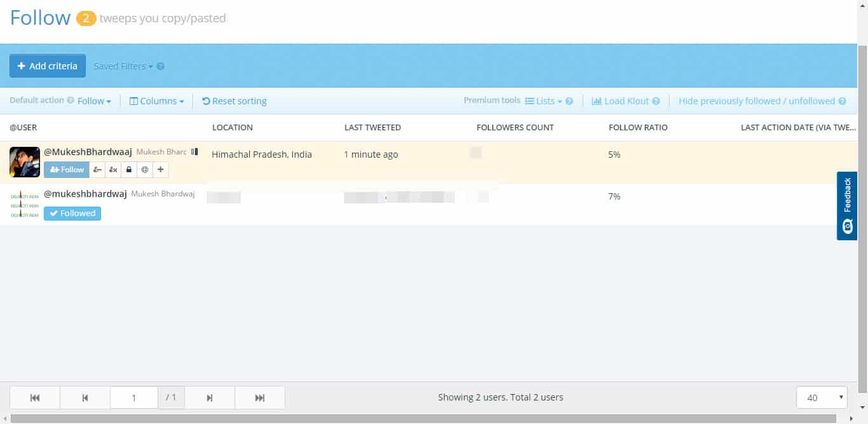
Task: Click the plus icon in the user action row
Action: pyautogui.click(x=161, y=170)
